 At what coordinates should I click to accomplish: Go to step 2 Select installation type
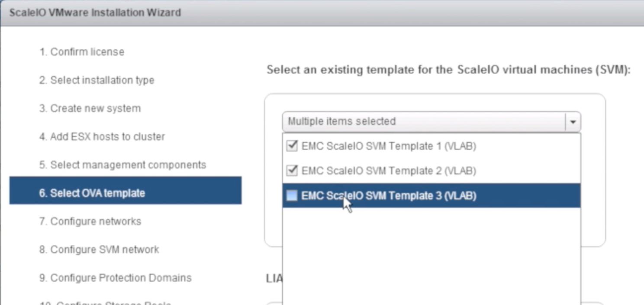click(97, 80)
